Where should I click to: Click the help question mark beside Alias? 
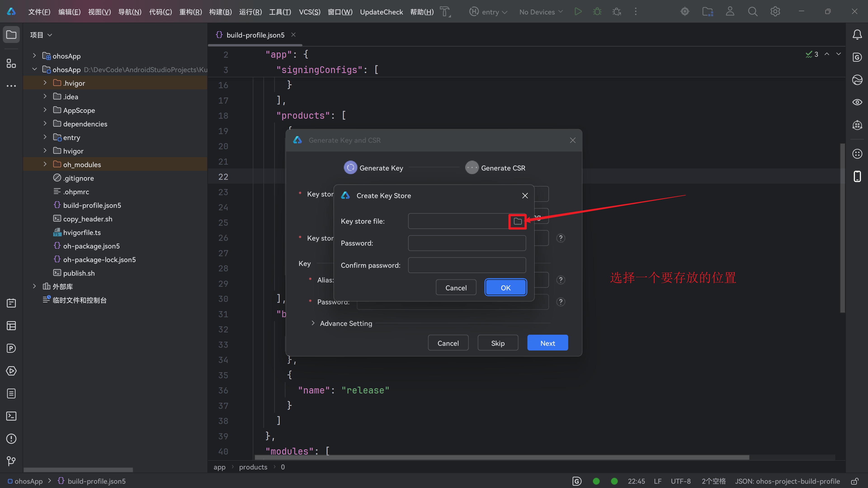pos(560,280)
